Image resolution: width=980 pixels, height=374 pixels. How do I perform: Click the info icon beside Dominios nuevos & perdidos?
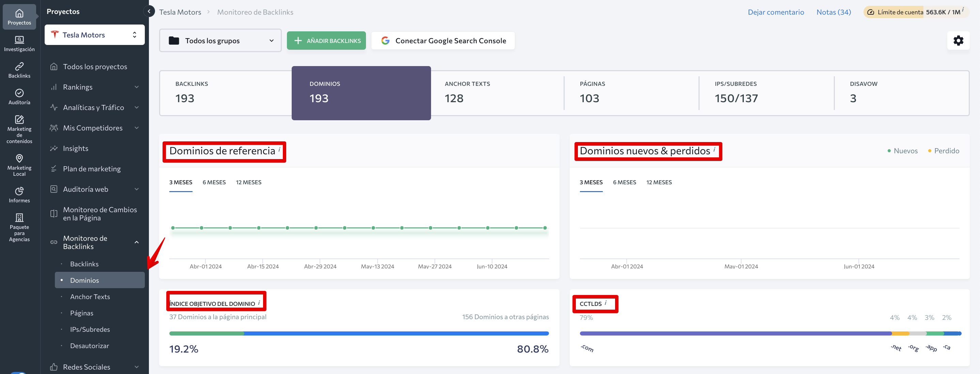pos(714,149)
